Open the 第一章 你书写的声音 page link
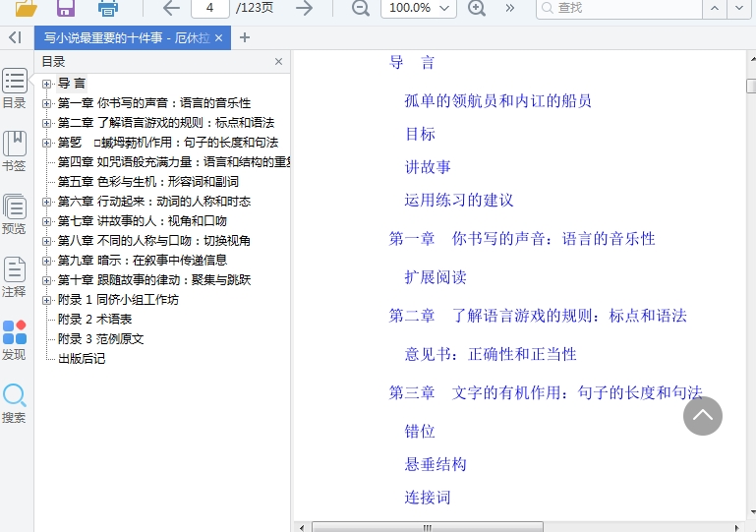 [522, 239]
